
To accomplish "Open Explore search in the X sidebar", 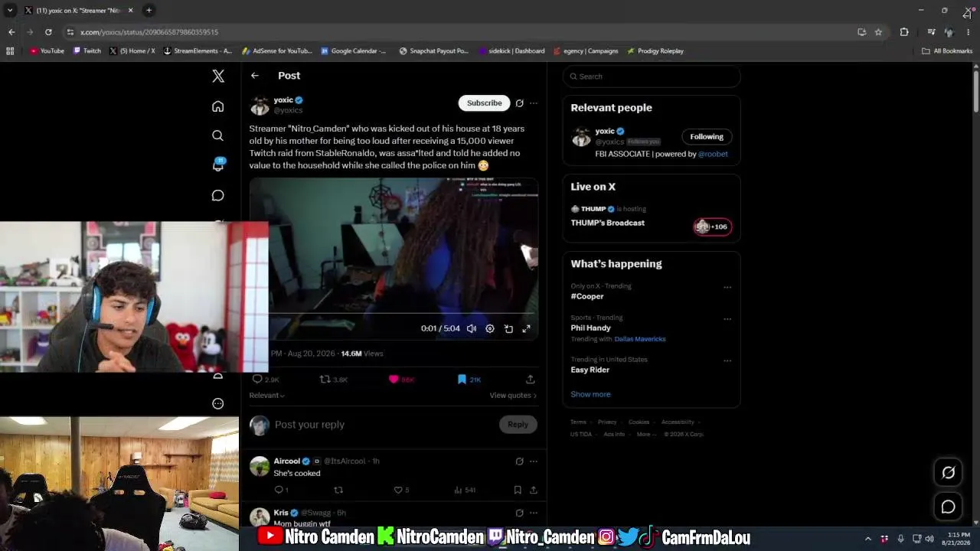I will (218, 135).
